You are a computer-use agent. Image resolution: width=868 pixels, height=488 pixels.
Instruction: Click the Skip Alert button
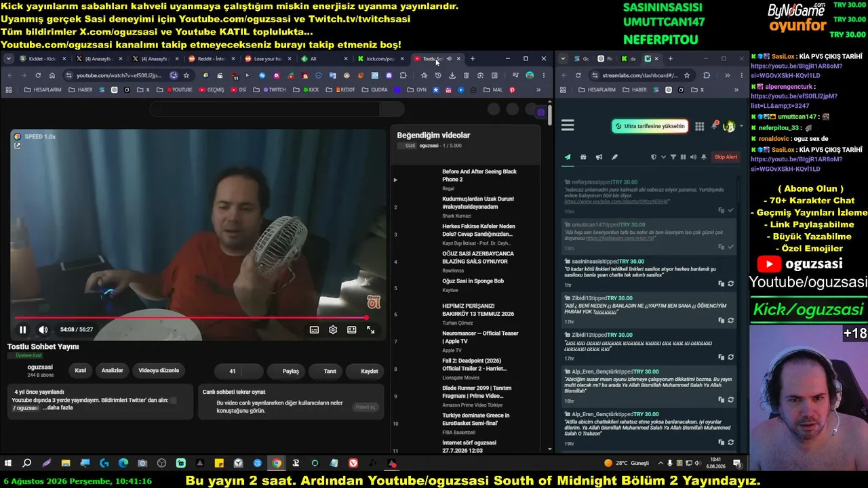tap(726, 157)
